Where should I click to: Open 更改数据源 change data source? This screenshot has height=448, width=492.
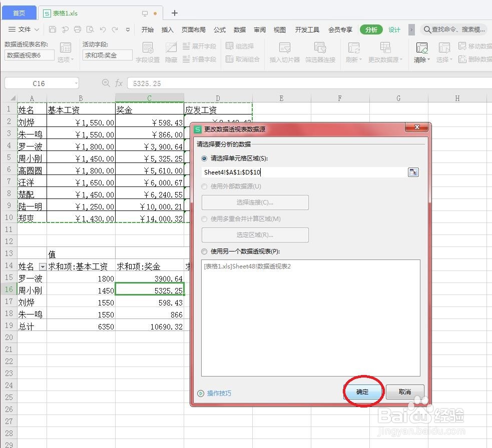[x=385, y=52]
